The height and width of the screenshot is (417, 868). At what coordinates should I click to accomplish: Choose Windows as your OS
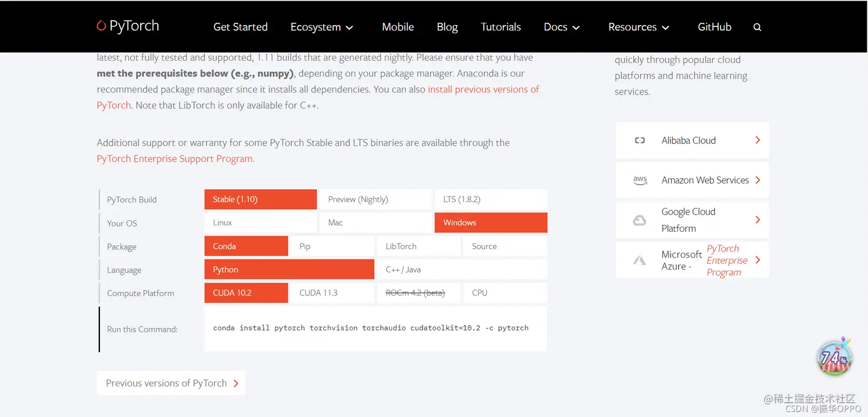[491, 223]
